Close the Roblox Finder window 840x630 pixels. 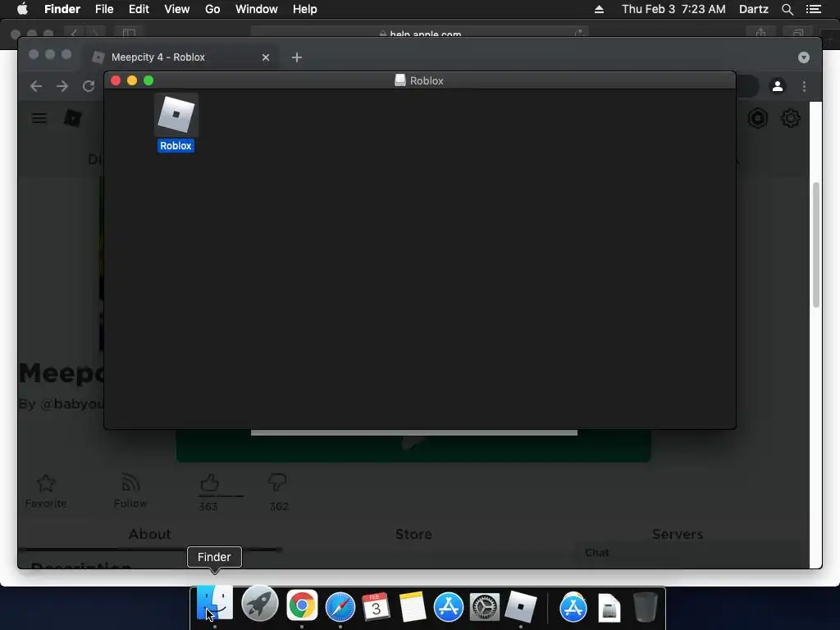tap(116, 80)
